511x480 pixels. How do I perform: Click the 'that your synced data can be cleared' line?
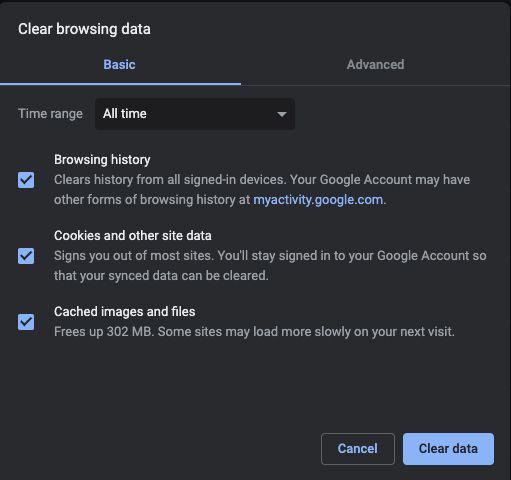161,276
